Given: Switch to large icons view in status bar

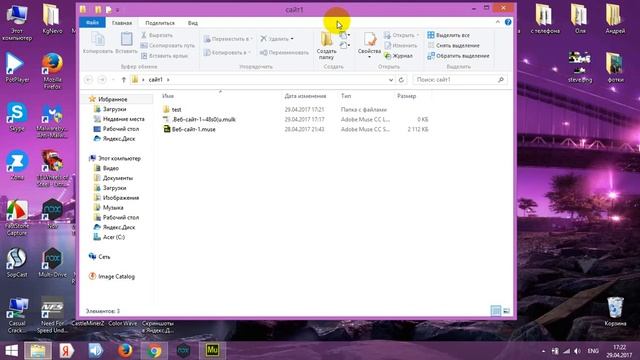Looking at the screenshot, I should [x=506, y=311].
